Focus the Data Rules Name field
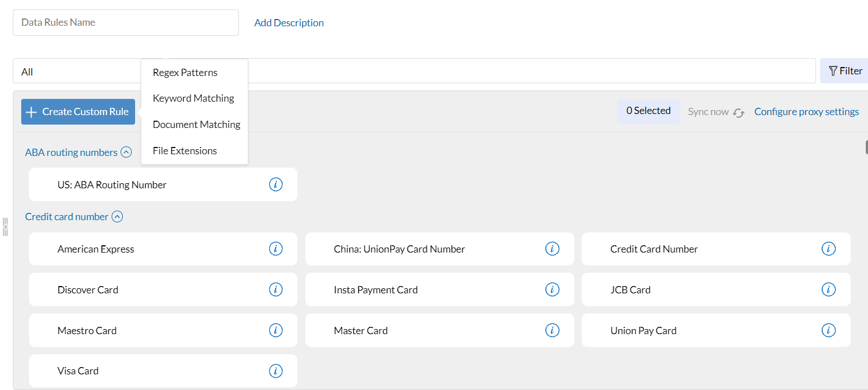The image size is (868, 390). (x=126, y=22)
